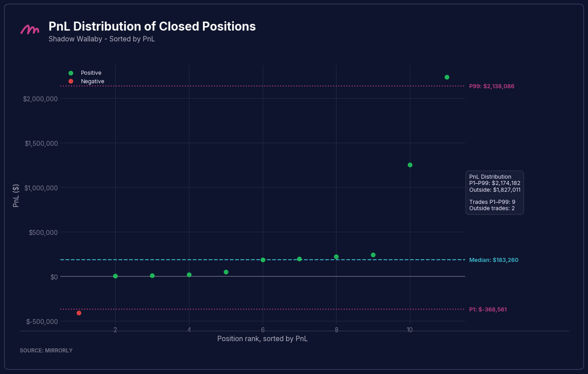The image size is (588, 374).
Task: Click the PnL Distribution info box
Action: pyautogui.click(x=494, y=192)
